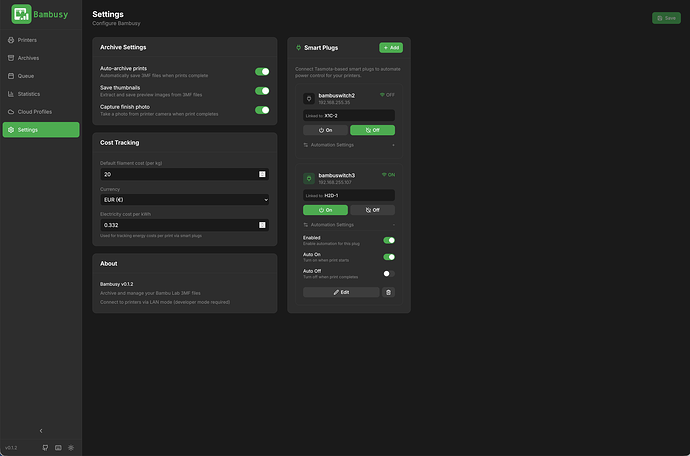Collapse the sidebar with left chevron
Screen dimensions: 690x456
pyautogui.click(x=41, y=430)
